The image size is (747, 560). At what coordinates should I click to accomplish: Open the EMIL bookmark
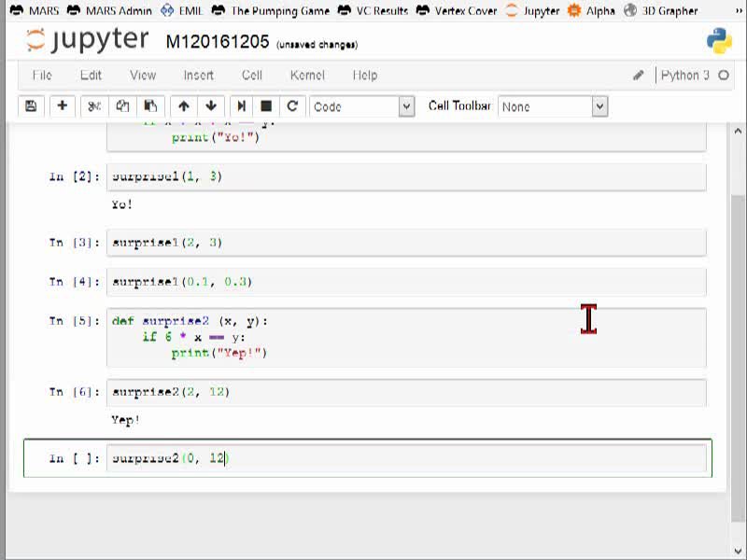point(181,10)
